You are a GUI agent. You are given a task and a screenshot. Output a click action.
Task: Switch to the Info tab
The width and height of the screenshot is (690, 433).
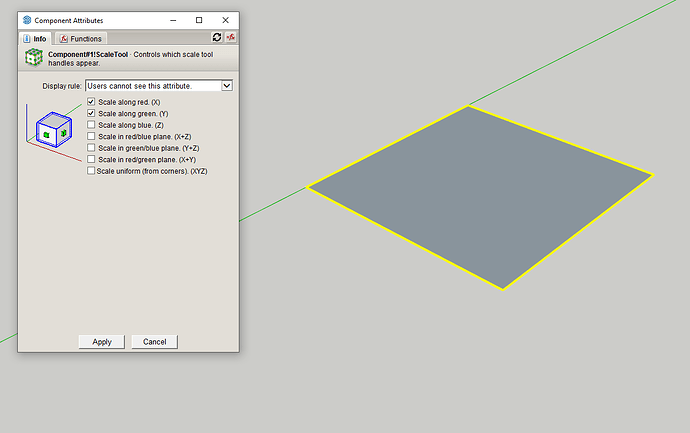(x=35, y=39)
